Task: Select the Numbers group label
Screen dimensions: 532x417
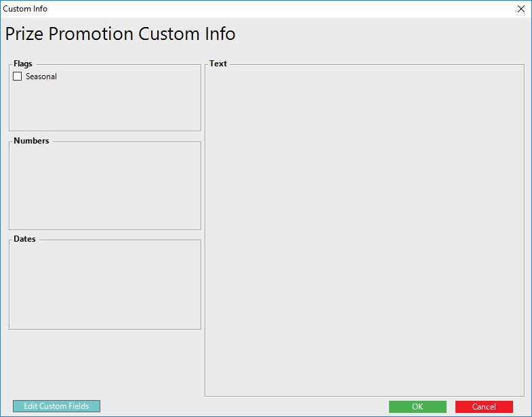Action: (31, 141)
